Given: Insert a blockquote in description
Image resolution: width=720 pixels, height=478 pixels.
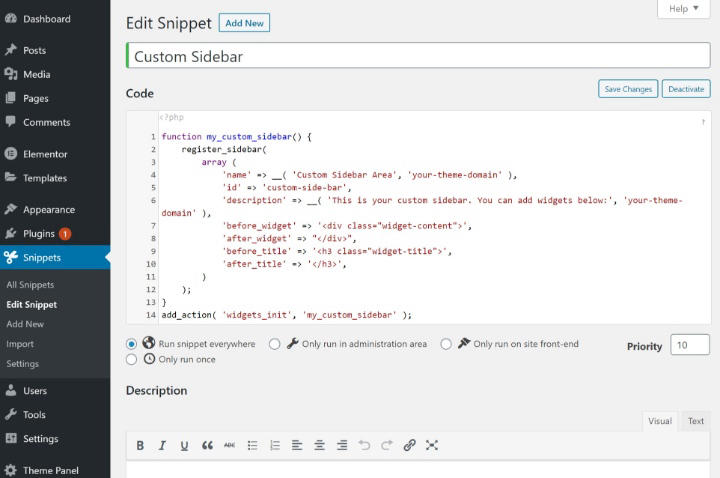Looking at the screenshot, I should pyautogui.click(x=207, y=445).
